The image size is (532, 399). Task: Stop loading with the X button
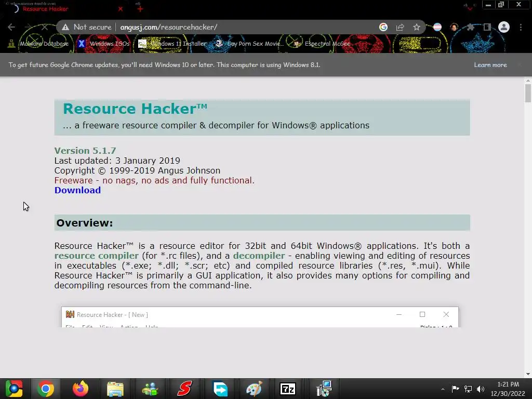(x=45, y=27)
